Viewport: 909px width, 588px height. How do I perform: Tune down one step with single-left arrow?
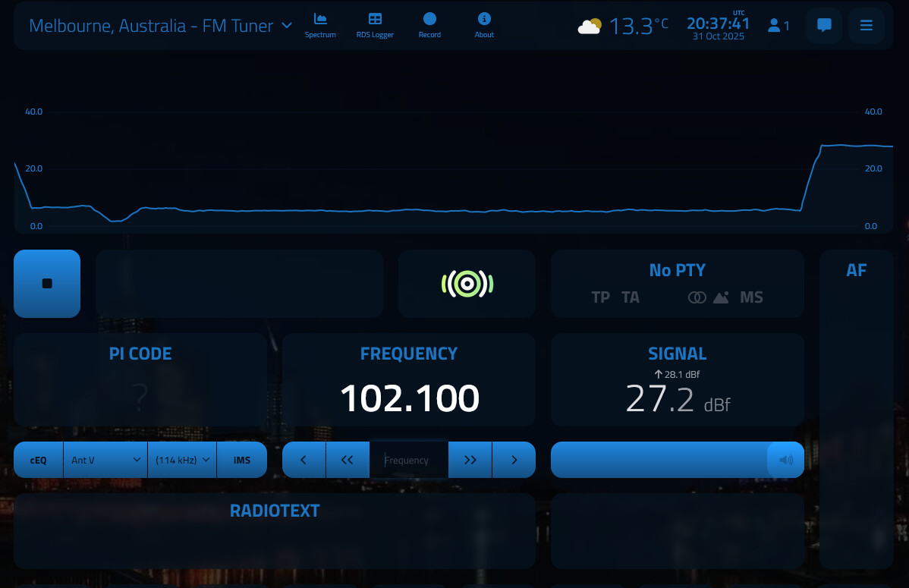click(x=304, y=460)
